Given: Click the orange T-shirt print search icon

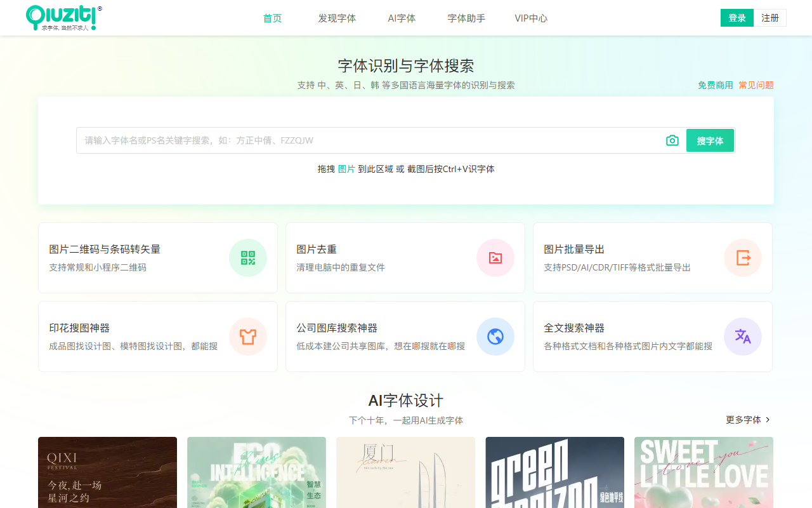Looking at the screenshot, I should click(248, 337).
